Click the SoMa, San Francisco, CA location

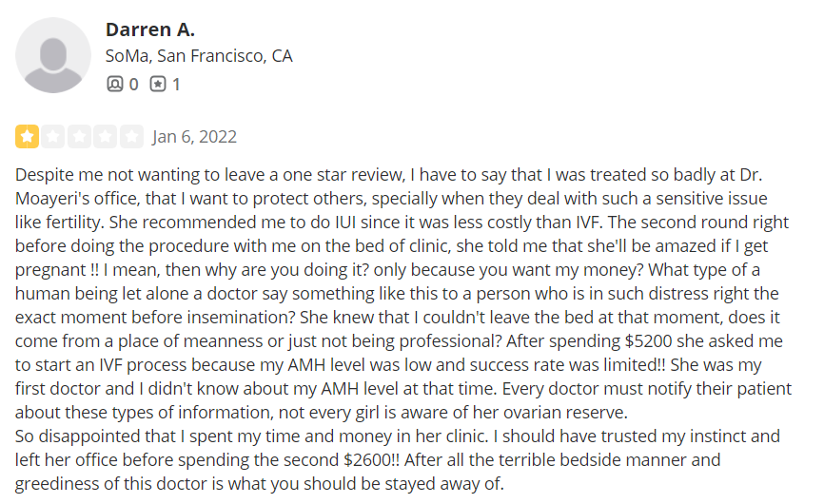[x=199, y=56]
